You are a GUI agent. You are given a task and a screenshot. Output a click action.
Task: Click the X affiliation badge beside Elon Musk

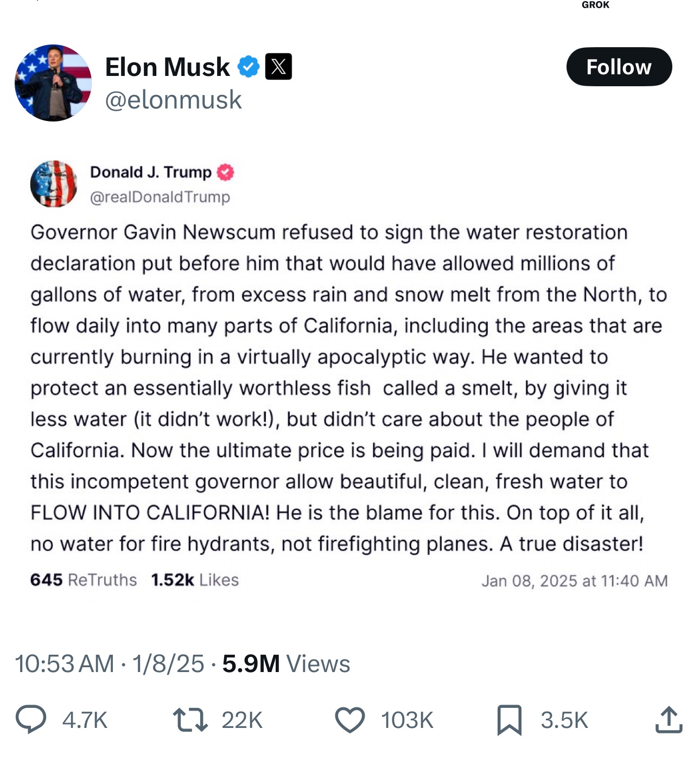[x=278, y=67]
